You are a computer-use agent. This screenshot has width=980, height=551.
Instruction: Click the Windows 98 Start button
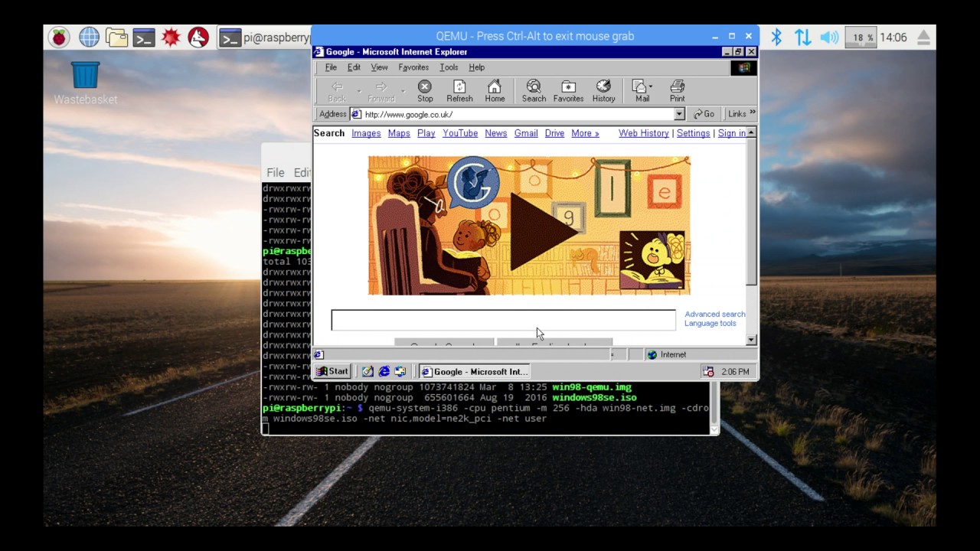point(332,371)
